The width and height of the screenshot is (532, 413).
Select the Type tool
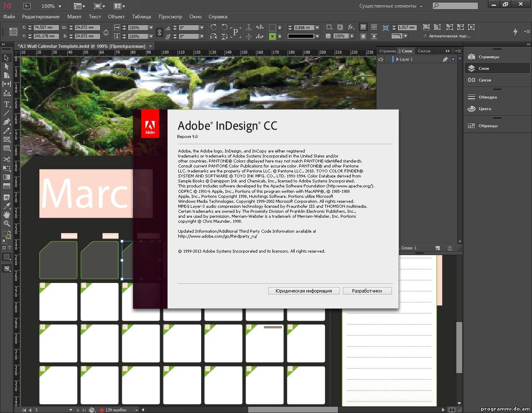click(7, 104)
